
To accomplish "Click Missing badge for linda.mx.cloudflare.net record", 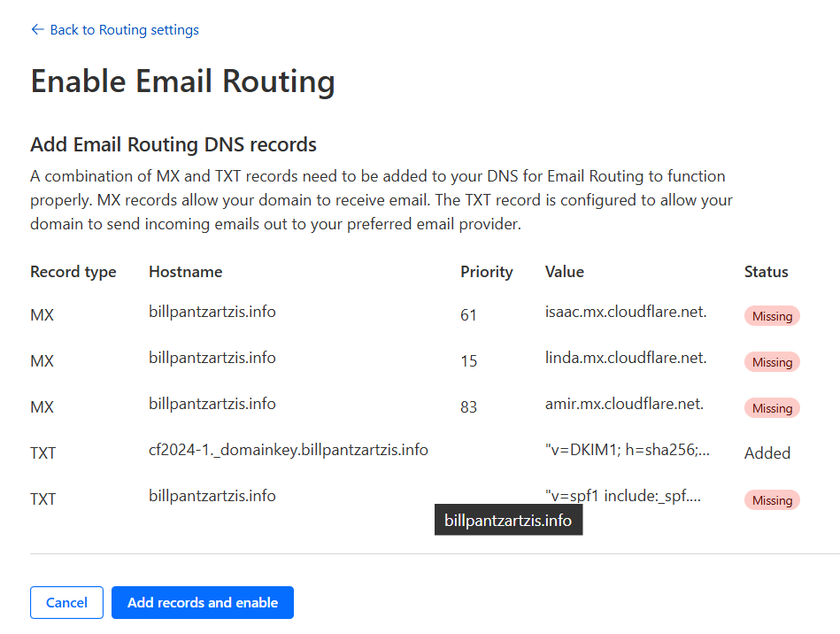I will pos(772,362).
